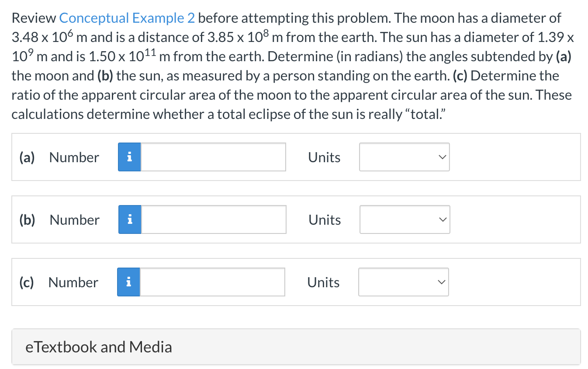The width and height of the screenshot is (588, 369).
Task: Select the blue i tooltip icon for part (a)
Action: click(129, 157)
